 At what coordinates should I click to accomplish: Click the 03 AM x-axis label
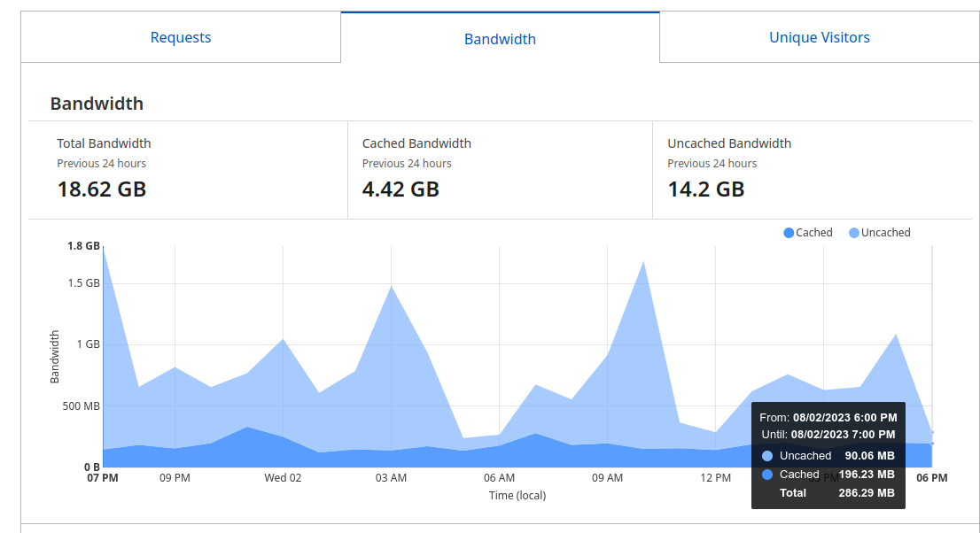391,478
